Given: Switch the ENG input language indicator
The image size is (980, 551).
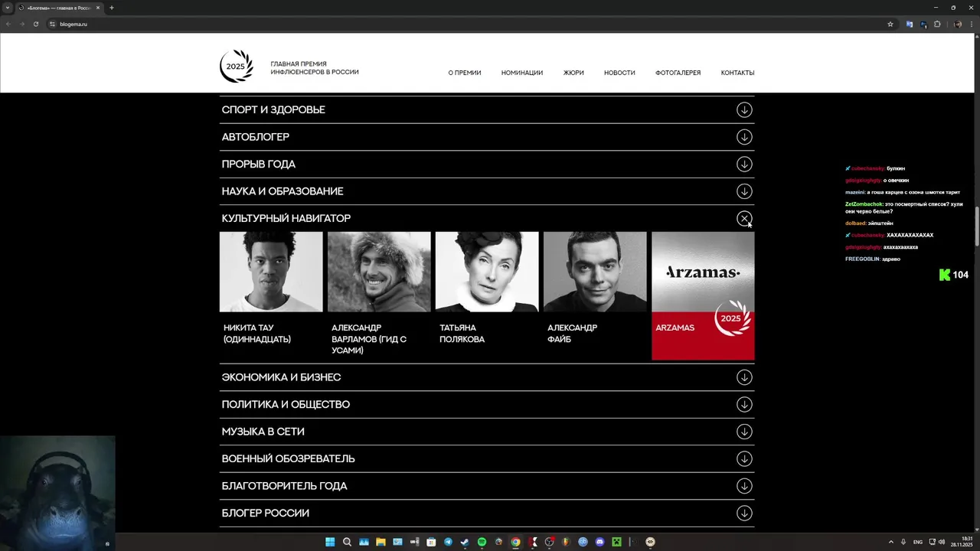Looking at the screenshot, I should 918,542.
